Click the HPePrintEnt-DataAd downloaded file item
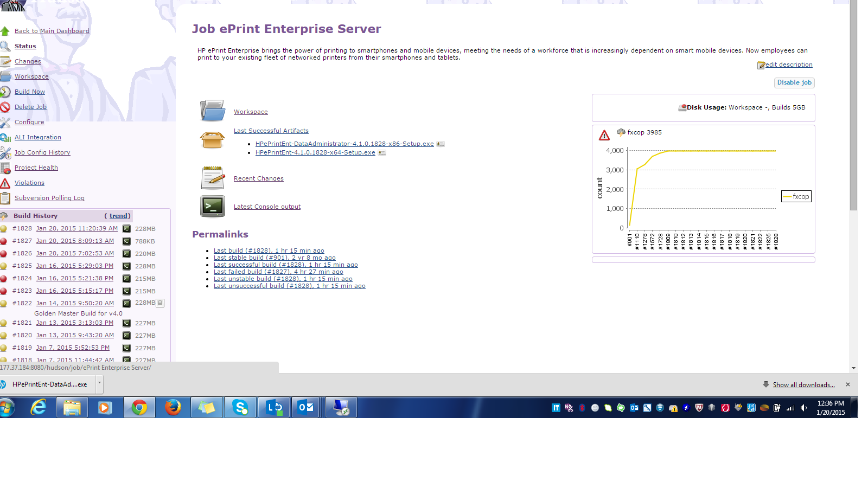The height and width of the screenshot is (488, 868). 48,384
